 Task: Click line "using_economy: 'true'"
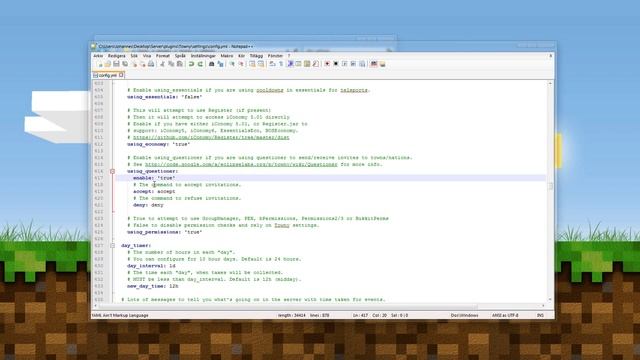[x=159, y=144]
